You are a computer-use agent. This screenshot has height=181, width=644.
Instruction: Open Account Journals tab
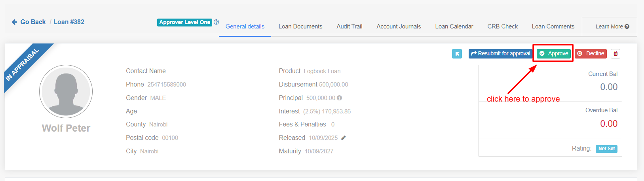coord(399,26)
